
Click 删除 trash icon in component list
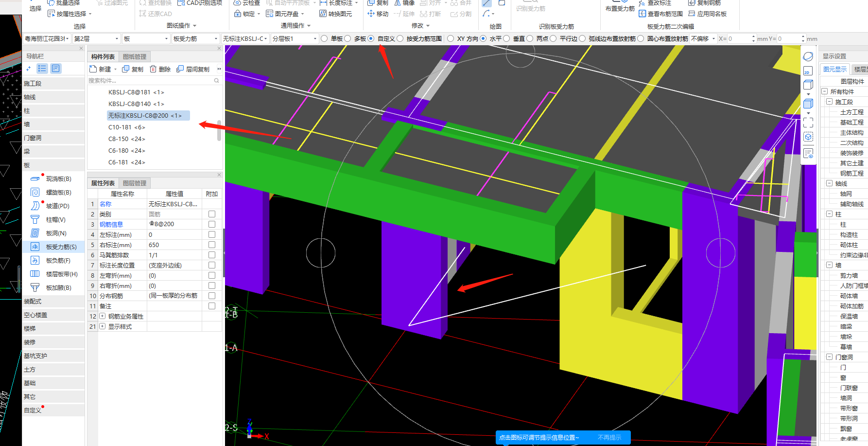point(153,69)
